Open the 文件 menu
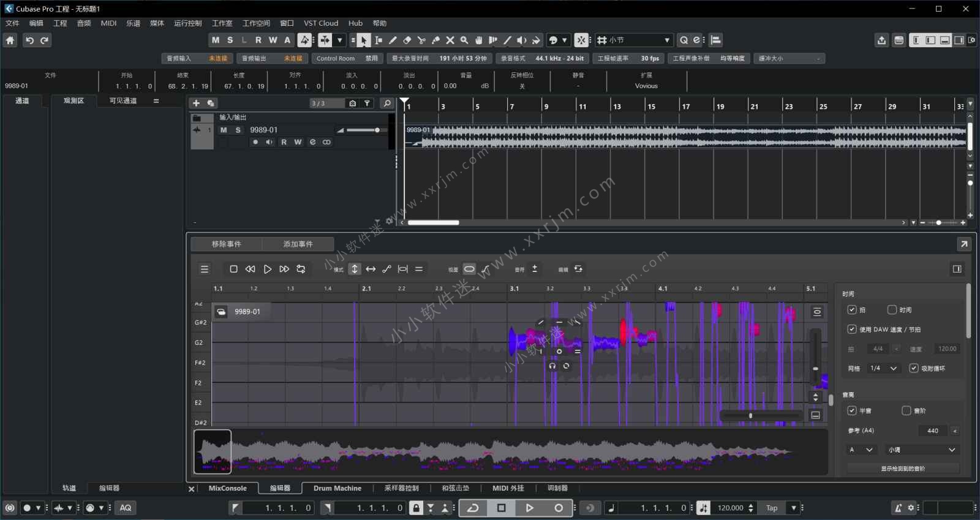The image size is (980, 520). (x=12, y=23)
